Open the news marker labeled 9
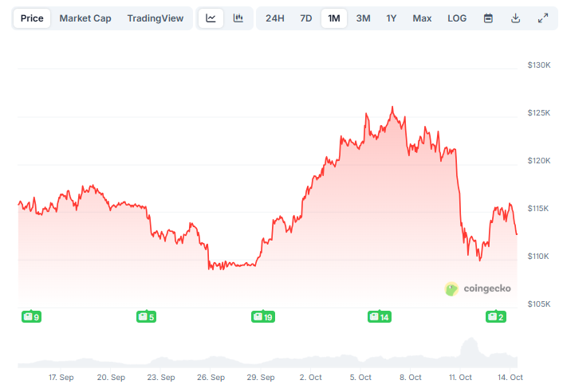The image size is (563, 392). coord(31,316)
